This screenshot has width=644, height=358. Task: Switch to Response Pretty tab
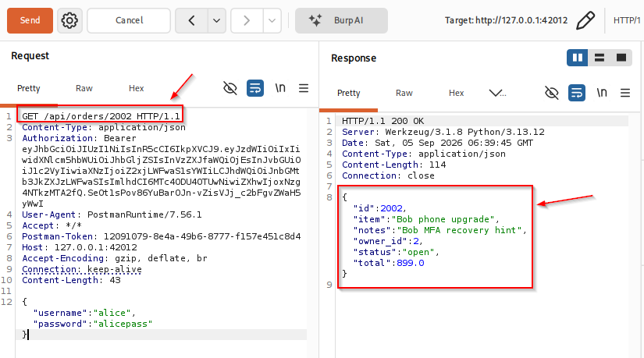click(349, 93)
